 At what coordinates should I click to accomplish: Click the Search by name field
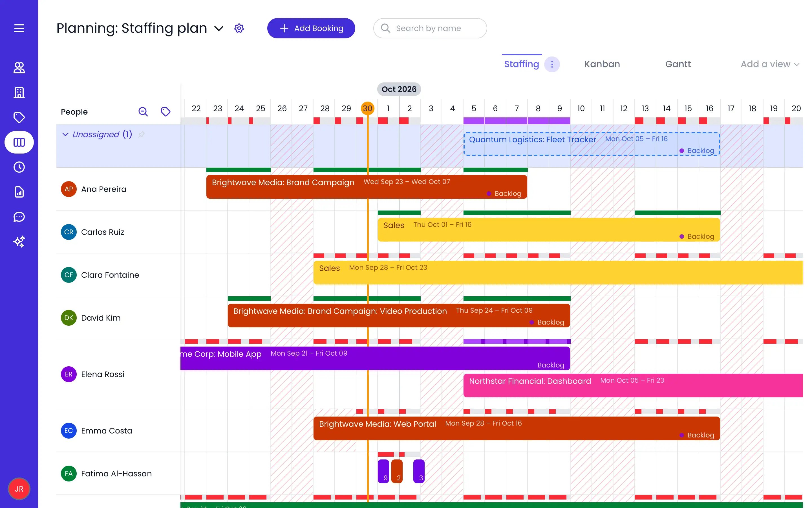tap(430, 28)
